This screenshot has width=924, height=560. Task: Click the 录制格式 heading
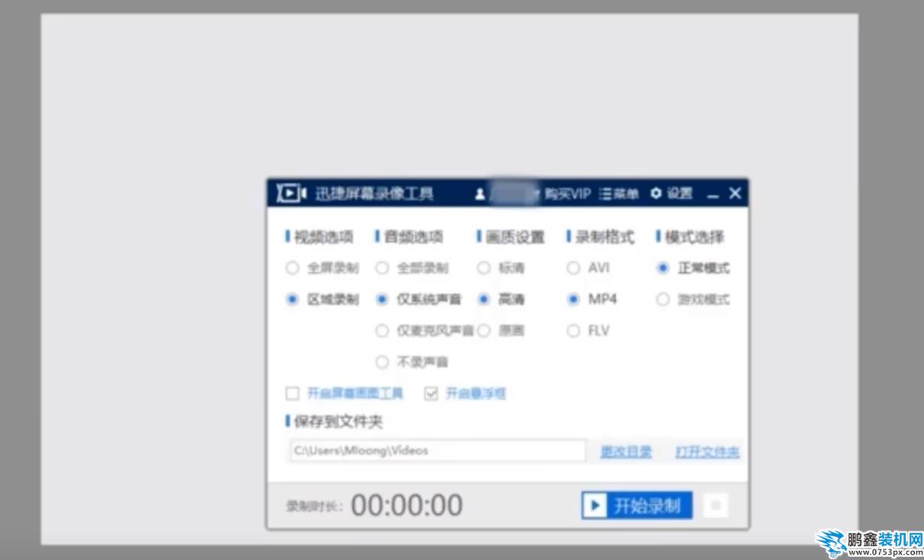pyautogui.click(x=605, y=237)
